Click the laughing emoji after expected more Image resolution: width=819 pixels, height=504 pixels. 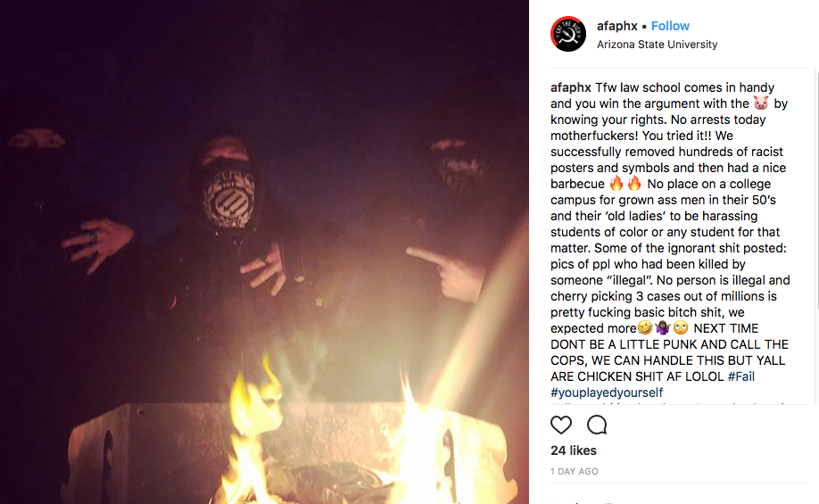pos(645,328)
